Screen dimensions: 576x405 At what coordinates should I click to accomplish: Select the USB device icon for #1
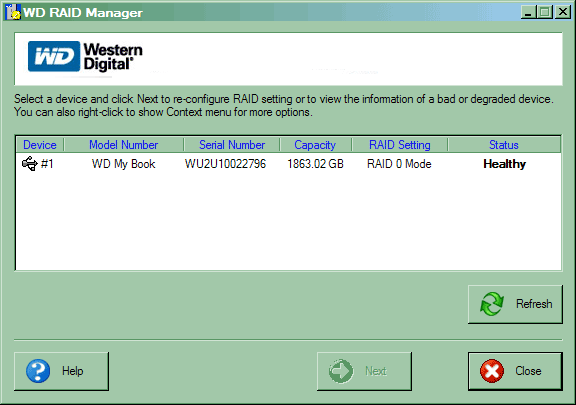(30, 164)
